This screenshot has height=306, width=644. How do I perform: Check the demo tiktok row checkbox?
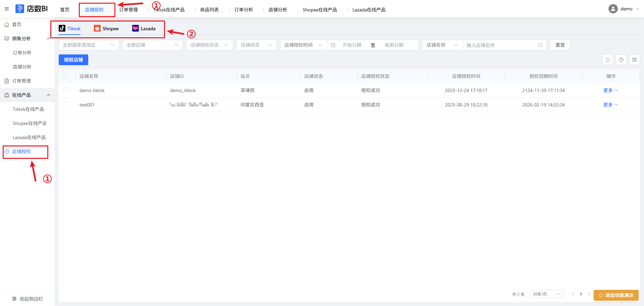click(x=65, y=90)
